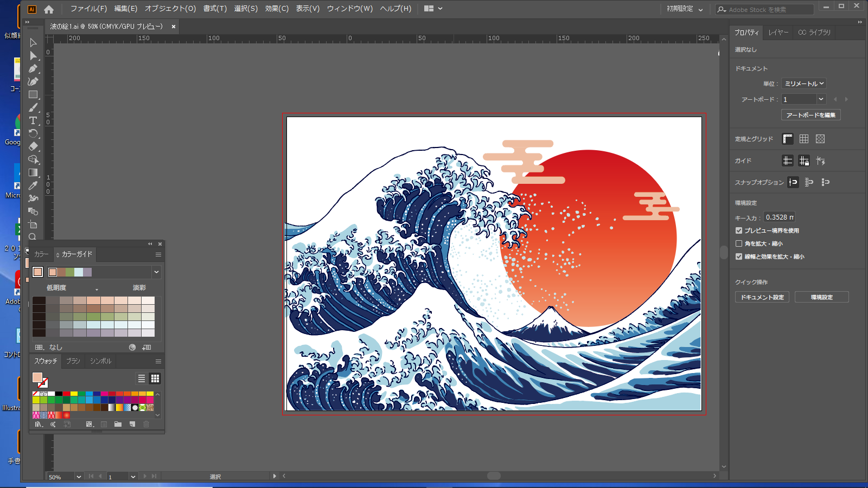Check 角を拡大・縮小 checkbox
Screen dimensions: 868x488
point(739,243)
